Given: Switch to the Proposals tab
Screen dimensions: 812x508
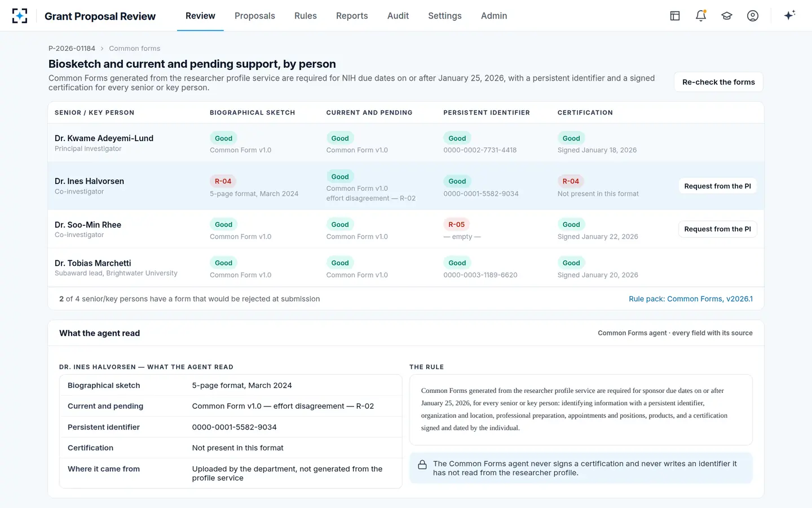Looking at the screenshot, I should click(255, 16).
